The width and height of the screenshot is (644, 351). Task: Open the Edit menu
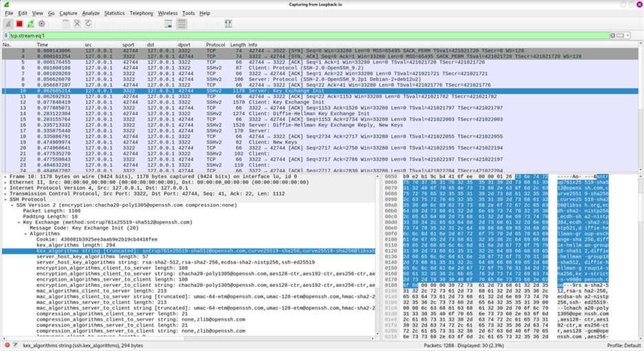23,13
